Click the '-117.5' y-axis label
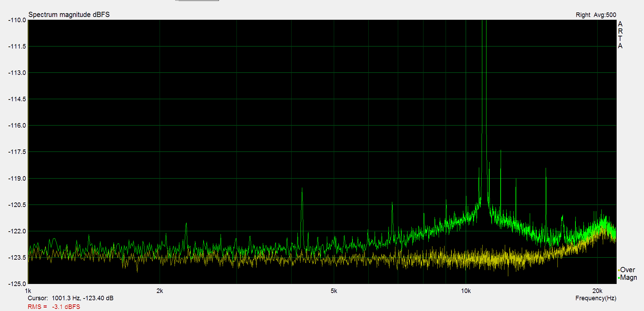The image size is (644, 311). (x=17, y=152)
